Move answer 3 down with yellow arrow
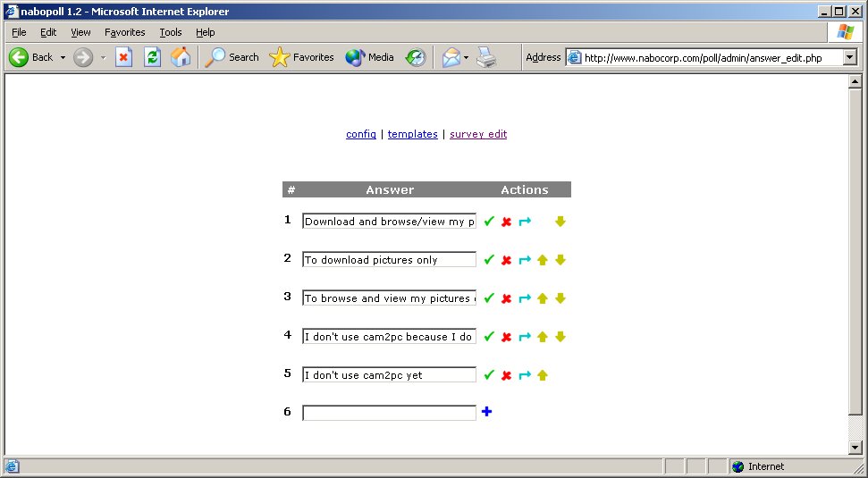 560,298
